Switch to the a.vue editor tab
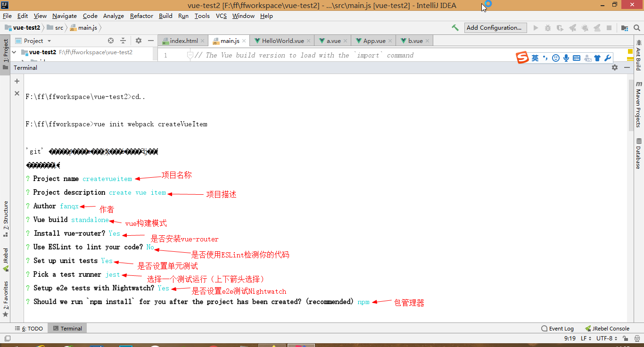This screenshot has width=644, height=347. tap(334, 41)
